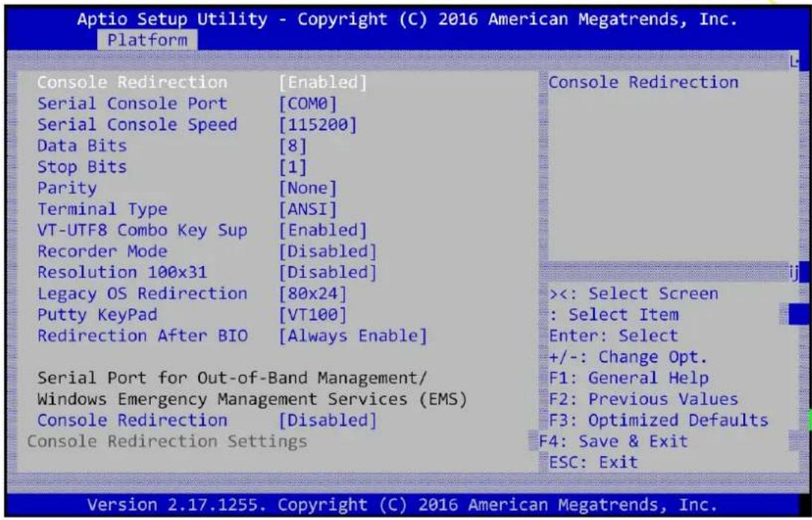Screen dimensions: 812x520
Task: Open the Parity [None] value
Action: click(308, 188)
